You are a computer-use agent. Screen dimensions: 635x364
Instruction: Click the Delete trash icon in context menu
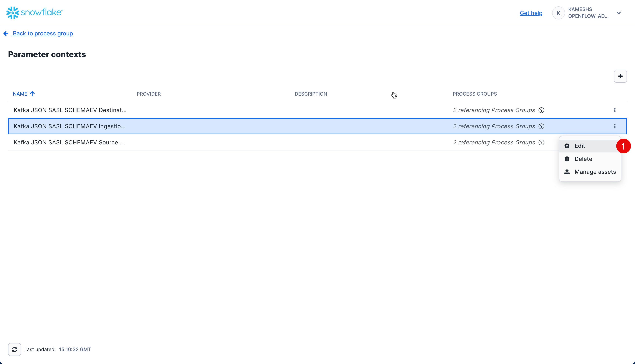567,159
